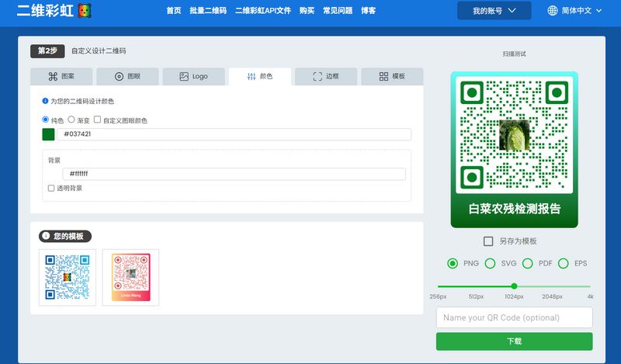621x364 pixels.
Task: Click the info icon in 您的模板 badge
Action: (46, 236)
